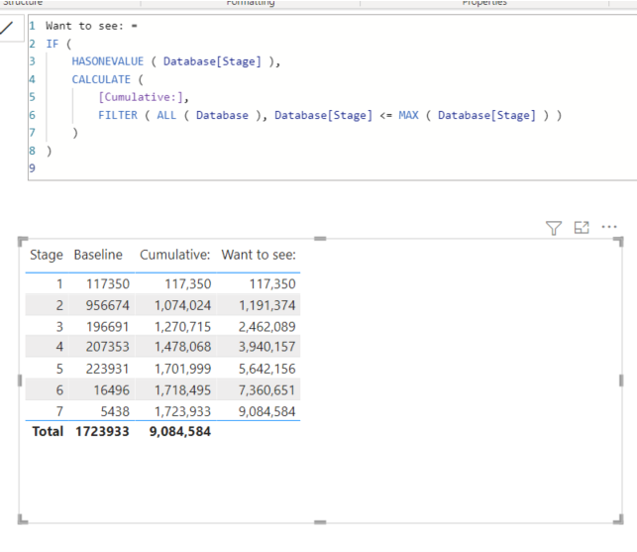Screen dimensions: 637x552
Task: Grab the bottom-center resize handle of visual
Action: click(320, 522)
